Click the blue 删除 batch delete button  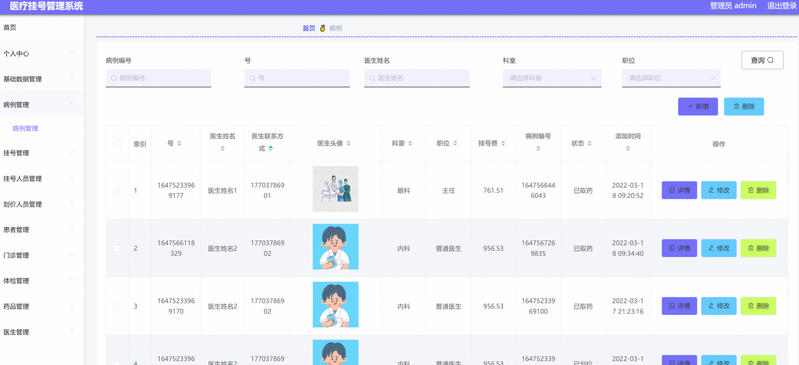744,107
